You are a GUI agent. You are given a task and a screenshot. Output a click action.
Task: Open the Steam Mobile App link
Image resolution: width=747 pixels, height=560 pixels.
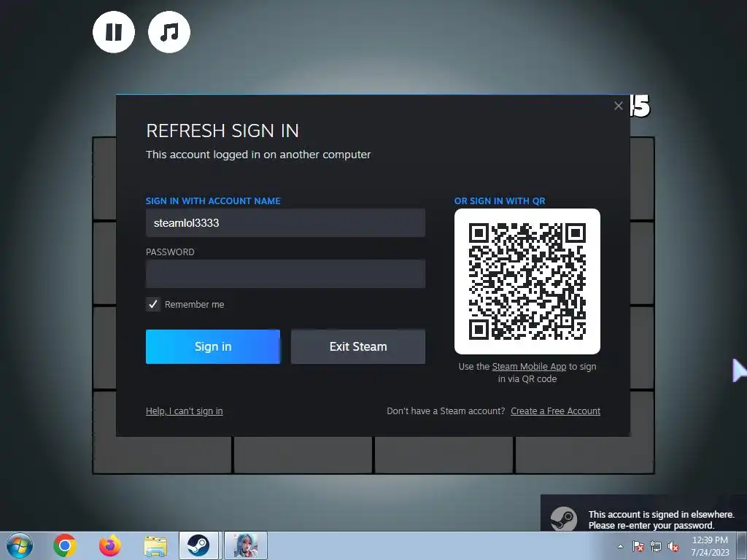[x=529, y=367]
